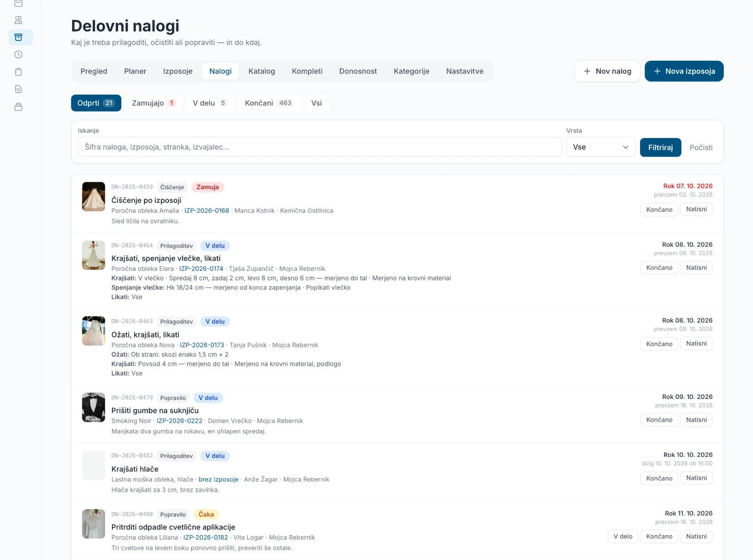Open the Vrsta dropdown showing Vse
The image size is (753, 560).
(x=601, y=147)
